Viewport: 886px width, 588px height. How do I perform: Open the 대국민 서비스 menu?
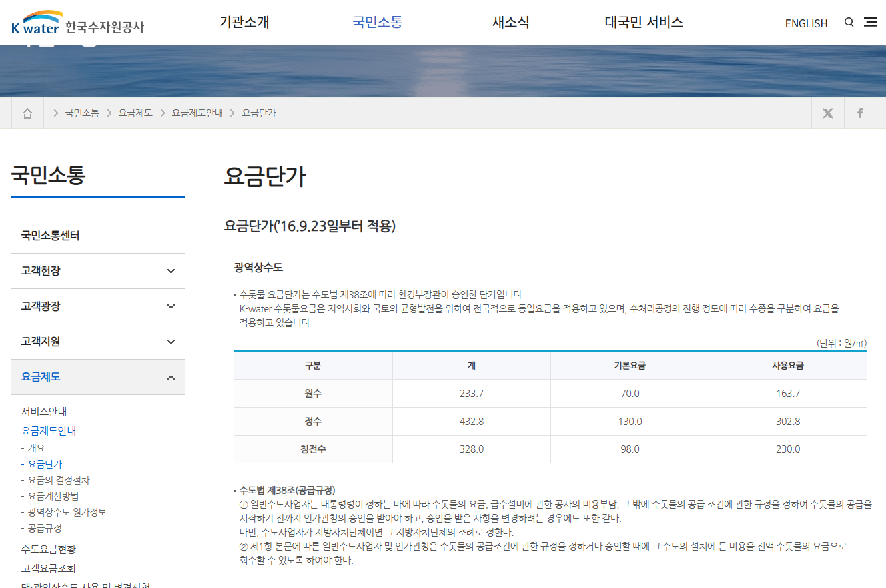pos(644,22)
